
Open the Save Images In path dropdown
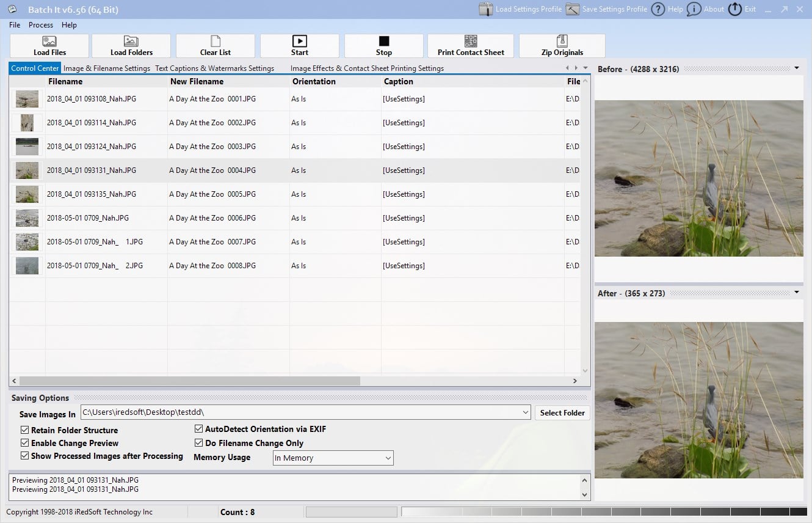(x=526, y=413)
